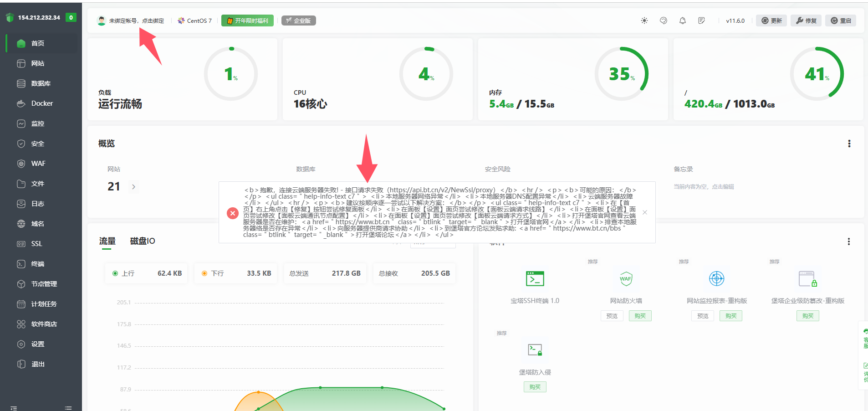This screenshot has width=868, height=411.
Task: Expand website count arrow next to 21
Action: (133, 186)
